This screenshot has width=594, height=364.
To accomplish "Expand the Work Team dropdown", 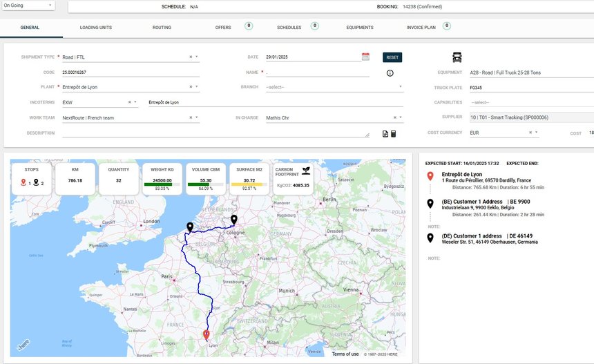I will click(x=197, y=117).
